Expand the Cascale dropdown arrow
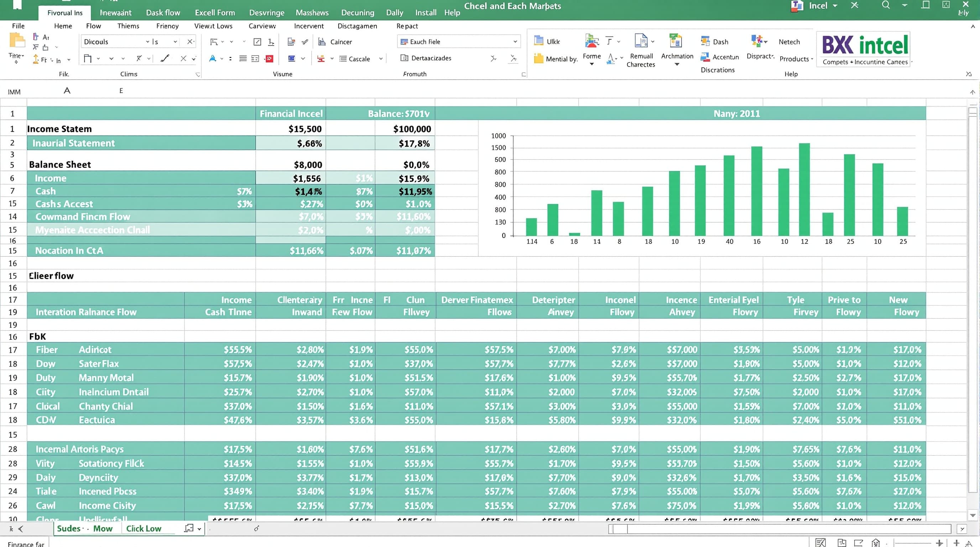The height and width of the screenshot is (547, 980). [x=381, y=59]
